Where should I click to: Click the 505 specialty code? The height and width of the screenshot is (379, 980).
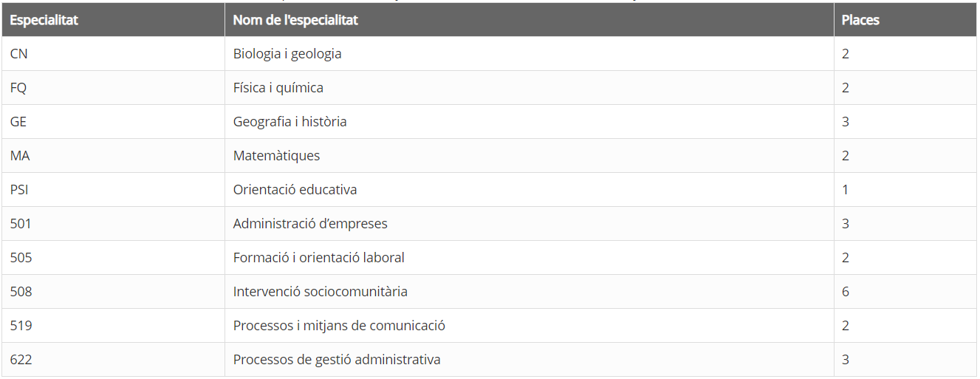tap(21, 258)
